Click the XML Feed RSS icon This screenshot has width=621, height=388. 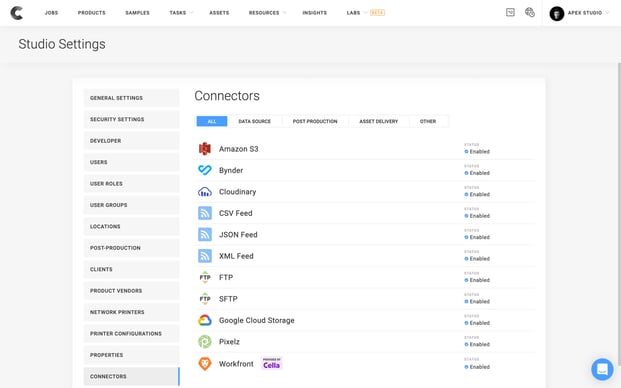(x=205, y=256)
